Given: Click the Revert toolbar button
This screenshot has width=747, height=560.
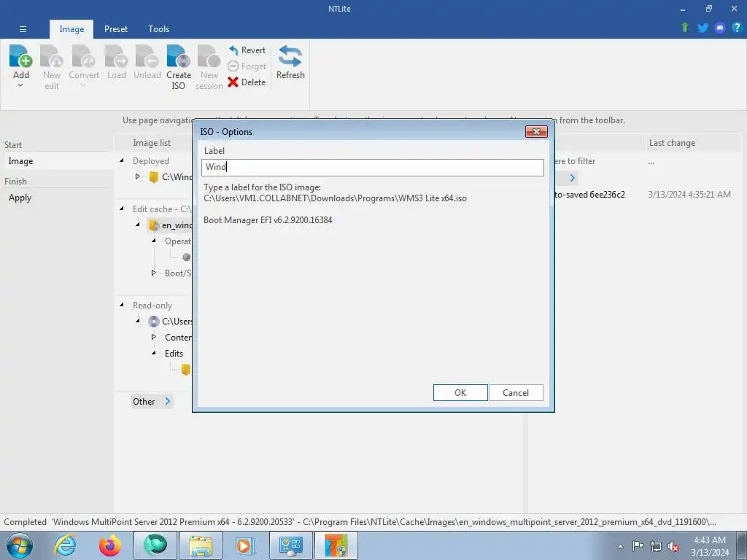Looking at the screenshot, I should (247, 50).
